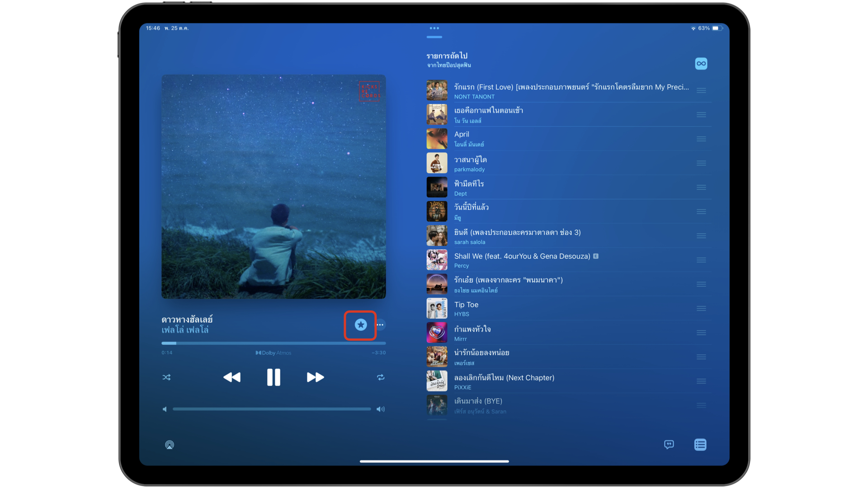Click the volume slider track
The width and height of the screenshot is (868, 488).
(271, 409)
